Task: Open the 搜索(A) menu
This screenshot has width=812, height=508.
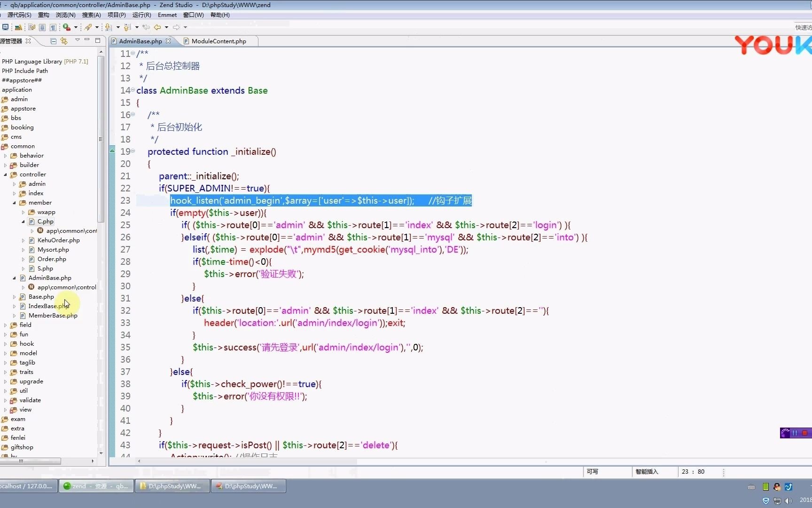Action: tap(92, 15)
